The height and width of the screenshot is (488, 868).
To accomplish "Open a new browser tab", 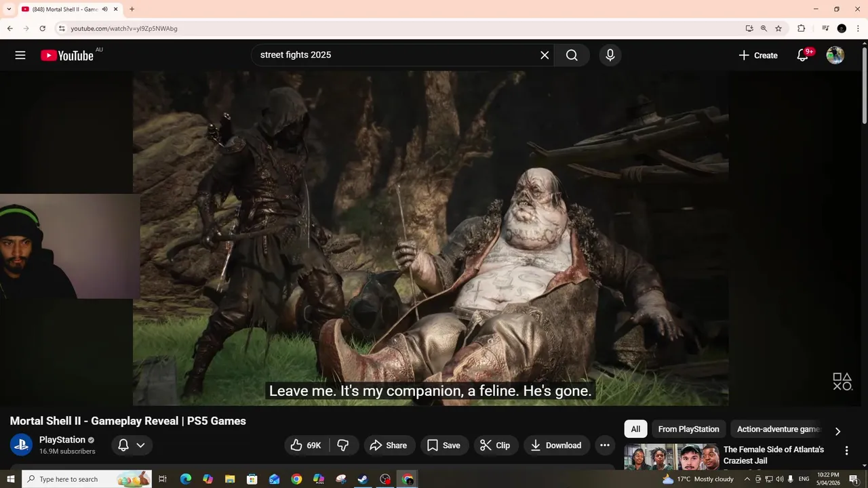I will [x=132, y=9].
